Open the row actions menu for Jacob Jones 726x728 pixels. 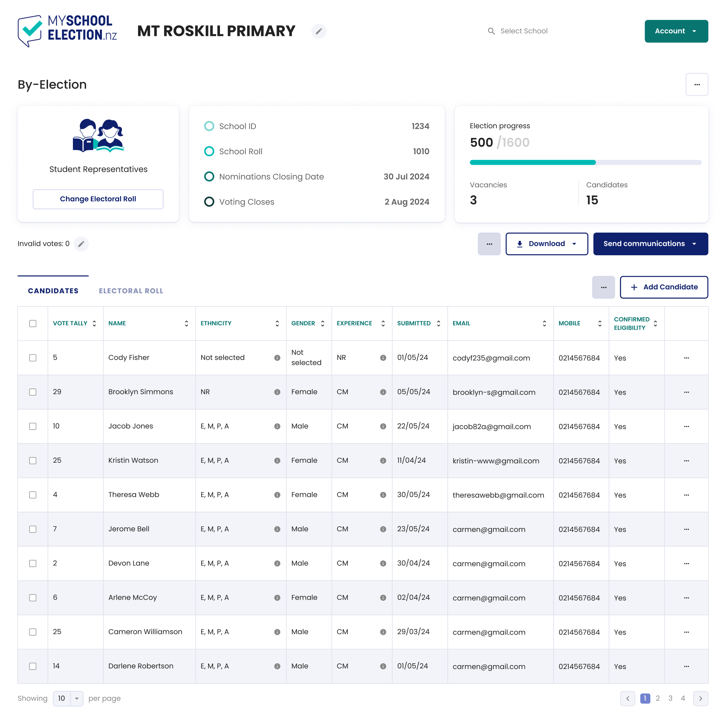pyautogui.click(x=686, y=426)
